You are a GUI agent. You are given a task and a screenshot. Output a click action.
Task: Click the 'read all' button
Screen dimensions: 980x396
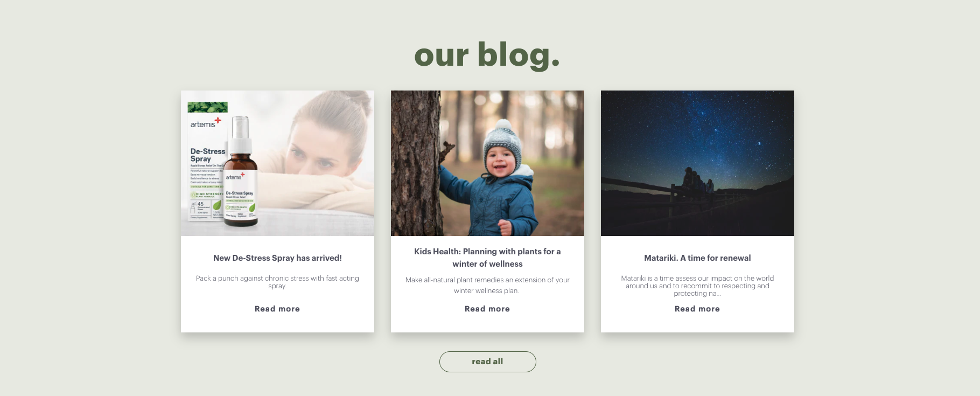pos(487,362)
